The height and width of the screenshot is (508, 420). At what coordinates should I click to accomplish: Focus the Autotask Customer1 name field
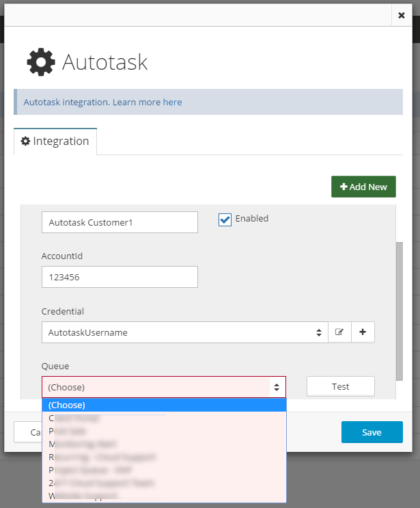[120, 222]
